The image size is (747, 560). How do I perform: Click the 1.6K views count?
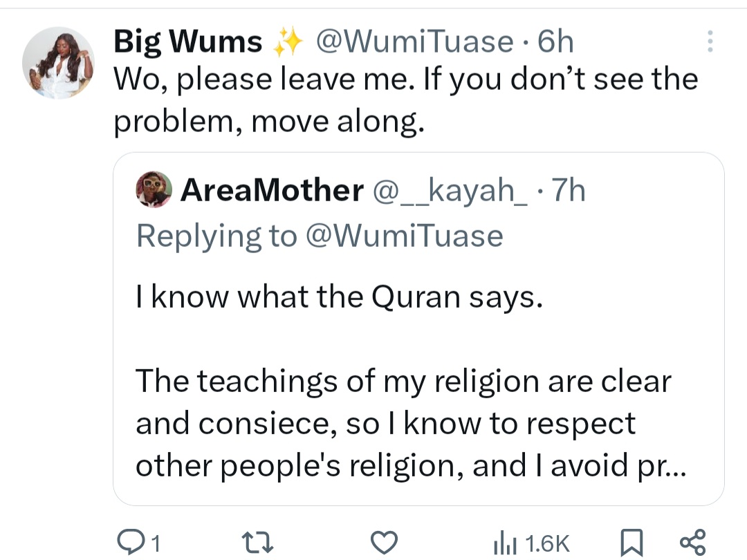546,543
